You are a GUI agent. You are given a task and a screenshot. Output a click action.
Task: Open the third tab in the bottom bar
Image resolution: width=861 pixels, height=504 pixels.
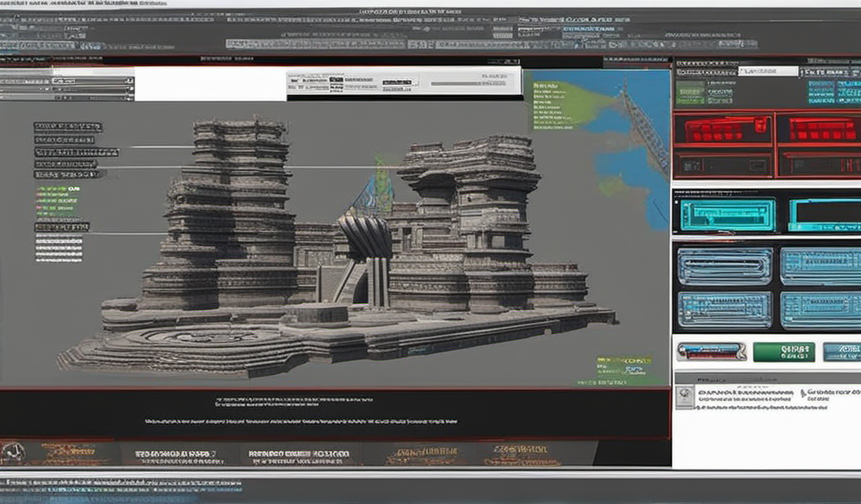tap(298, 454)
